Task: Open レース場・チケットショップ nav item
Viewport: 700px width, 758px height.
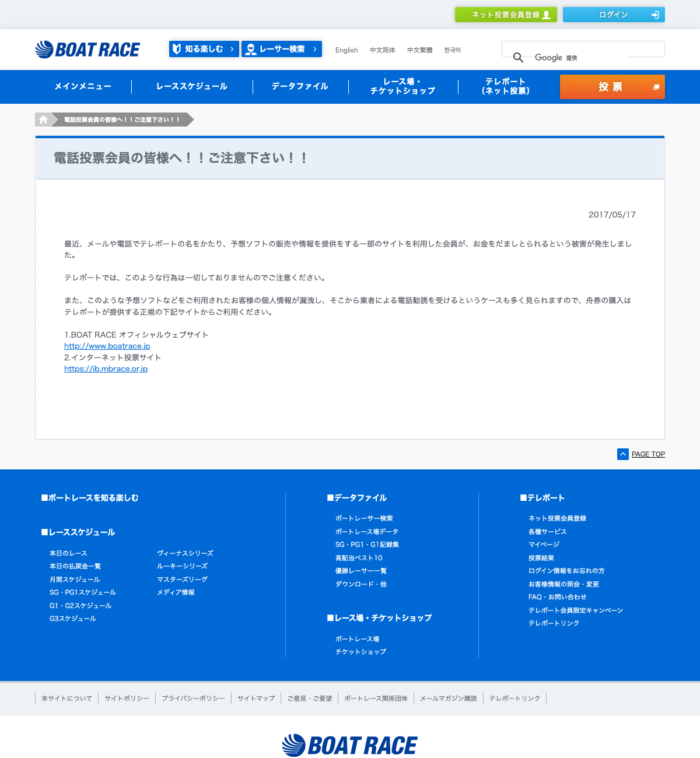Action: [x=403, y=86]
